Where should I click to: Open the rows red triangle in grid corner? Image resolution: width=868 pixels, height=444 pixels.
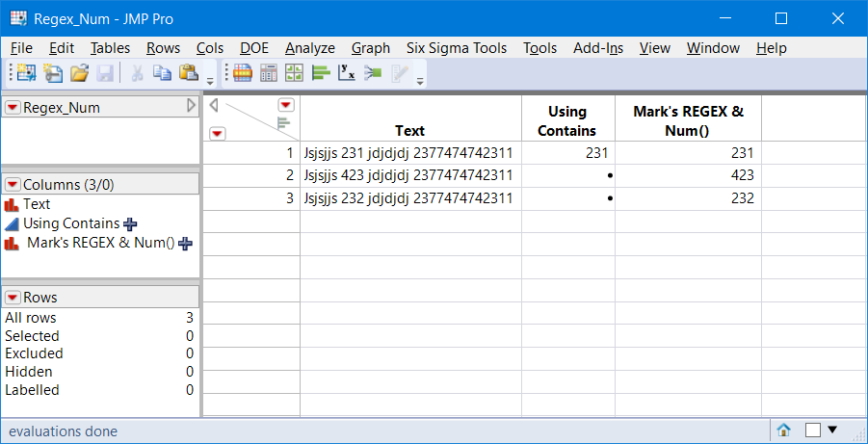218,134
